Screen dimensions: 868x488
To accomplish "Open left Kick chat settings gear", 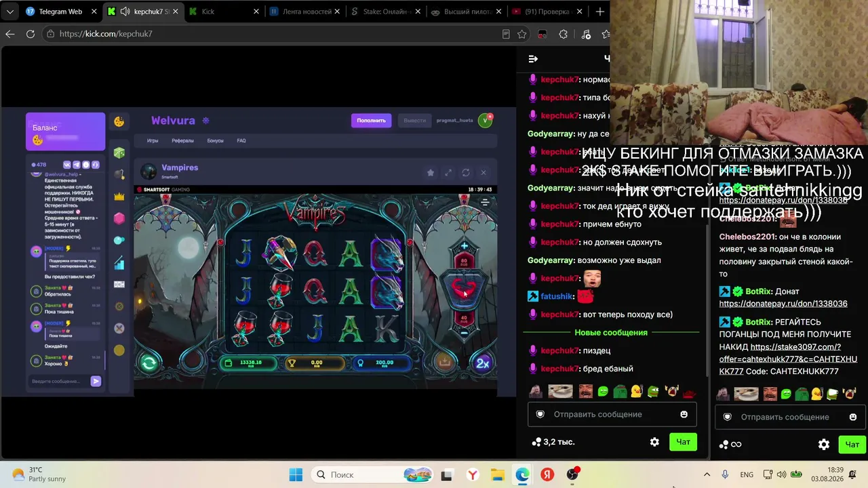I will [x=654, y=442].
